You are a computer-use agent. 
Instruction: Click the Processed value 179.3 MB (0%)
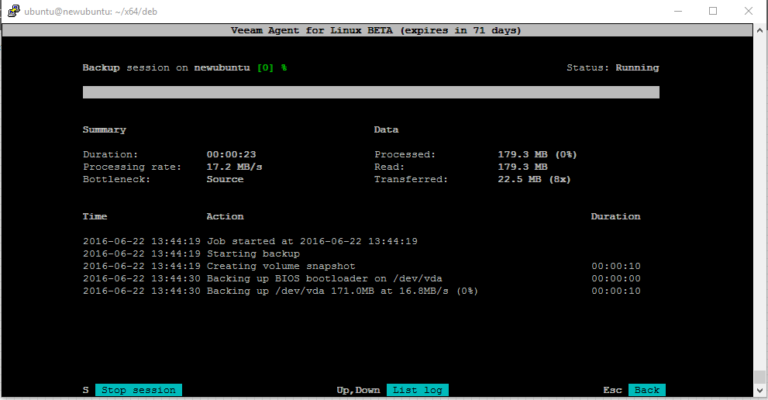click(x=537, y=154)
